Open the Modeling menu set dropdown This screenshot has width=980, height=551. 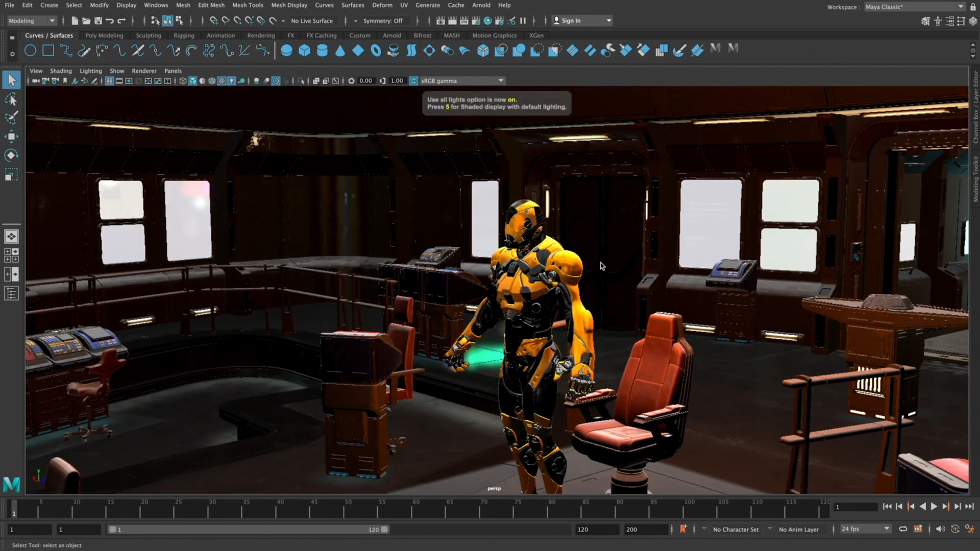tap(32, 21)
